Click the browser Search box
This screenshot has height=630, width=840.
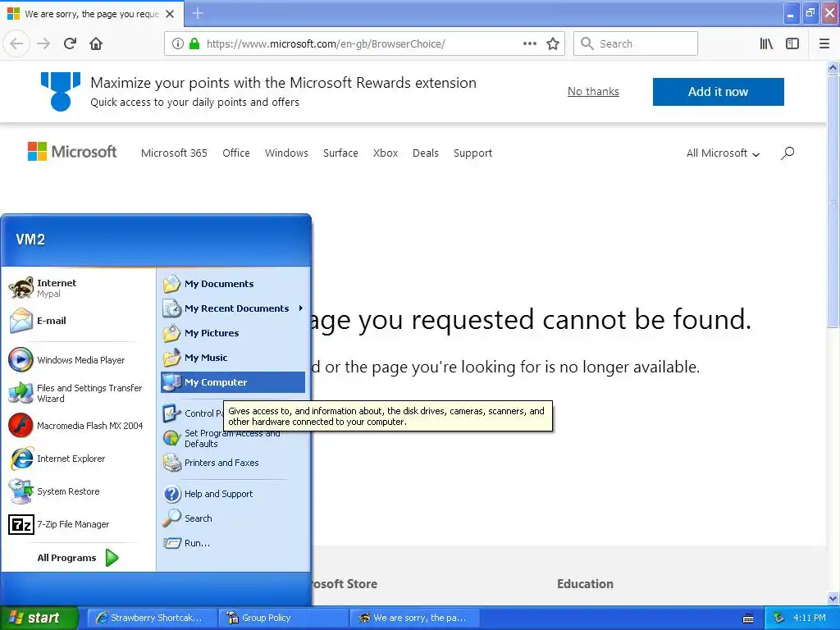pos(636,43)
